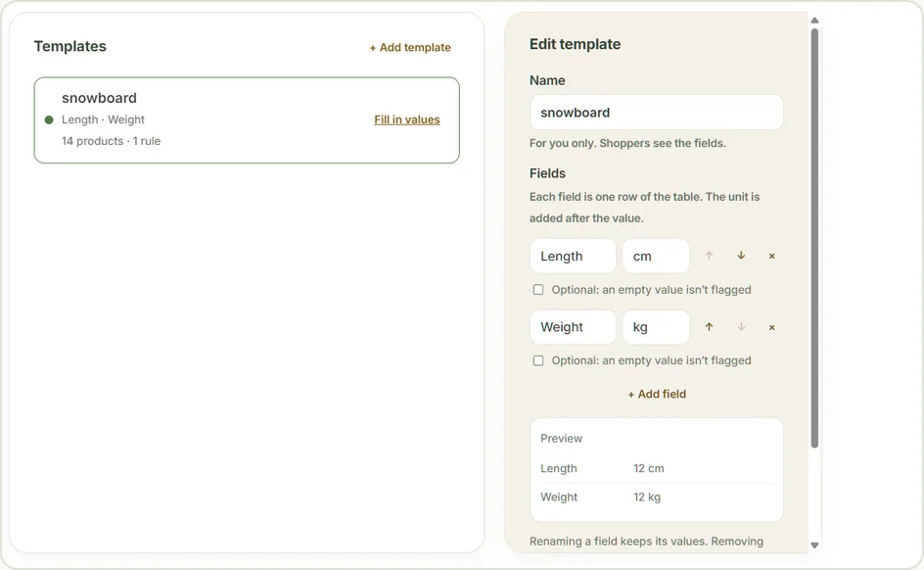The width and height of the screenshot is (924, 570).
Task: Click the 'Edit template' heading
Action: click(x=575, y=44)
